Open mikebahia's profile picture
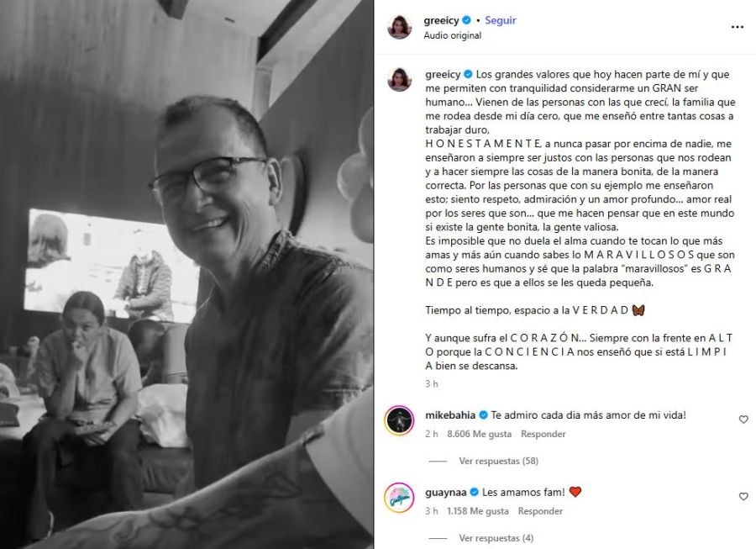The height and width of the screenshot is (549, 756). [399, 420]
